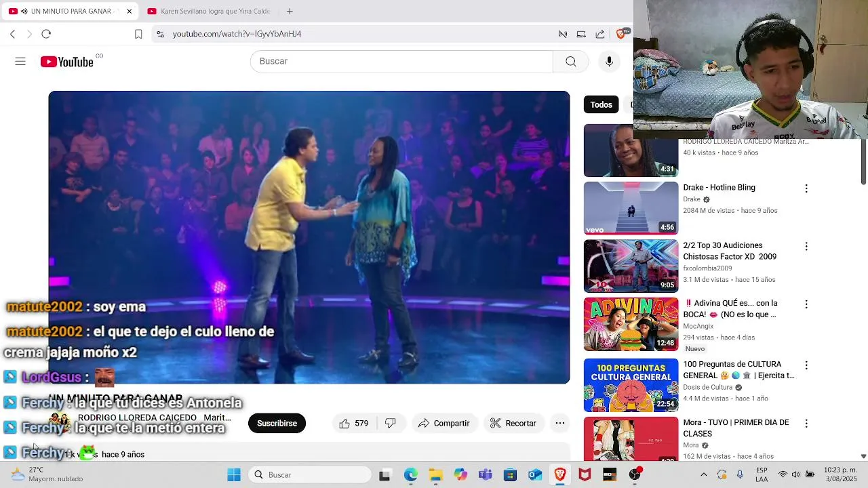The image size is (868, 488).
Task: Activate voice search microphone
Action: pos(609,62)
